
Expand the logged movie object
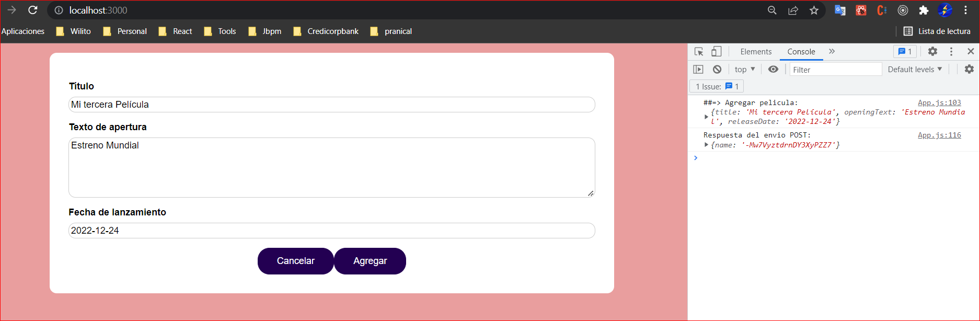tap(707, 117)
